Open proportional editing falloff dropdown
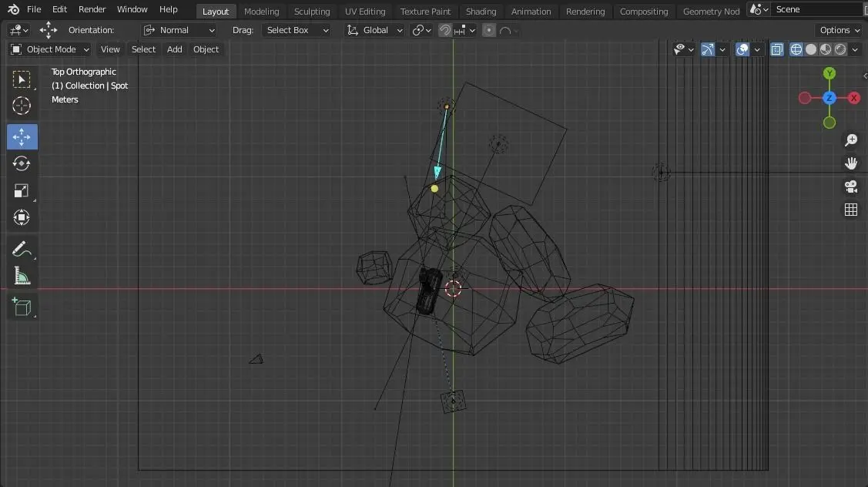 click(x=509, y=30)
